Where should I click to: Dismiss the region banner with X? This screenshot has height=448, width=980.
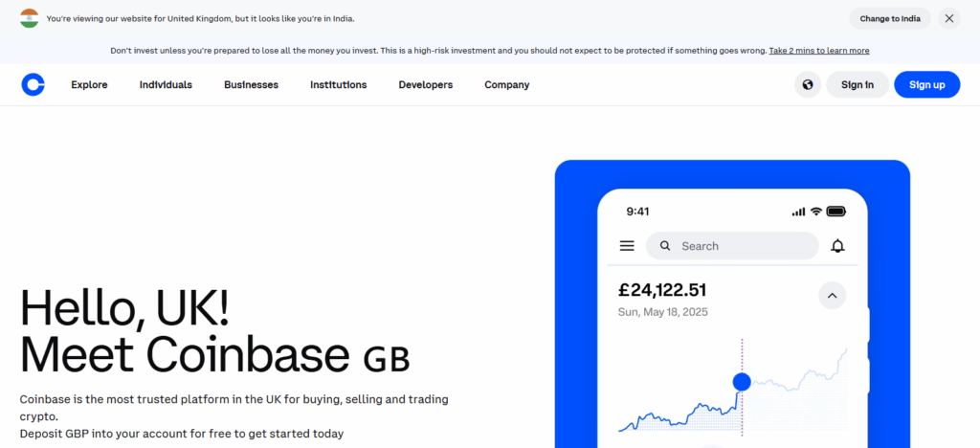coord(948,19)
